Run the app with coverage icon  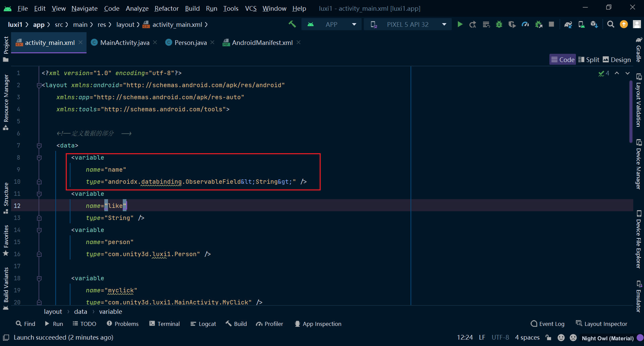(512, 24)
